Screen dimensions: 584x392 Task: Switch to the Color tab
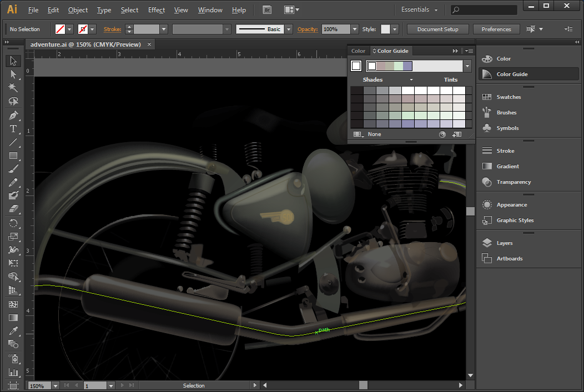359,51
